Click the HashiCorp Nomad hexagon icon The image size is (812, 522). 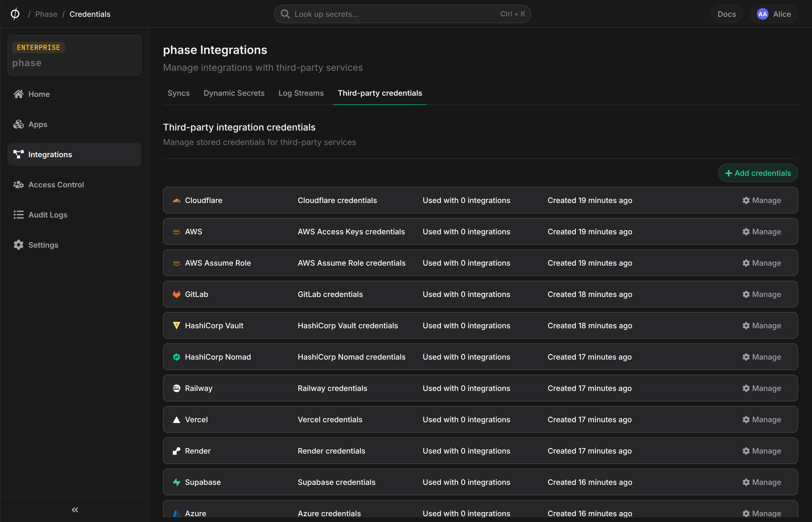177,357
